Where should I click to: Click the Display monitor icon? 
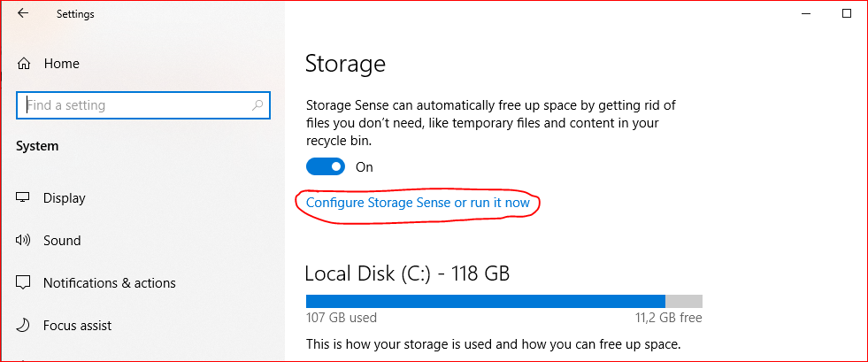(24, 198)
